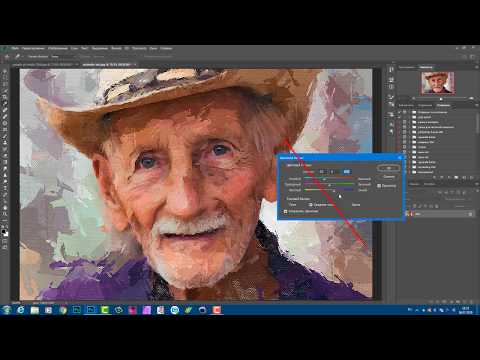Click the highlighted third Color Levels field

pyautogui.click(x=347, y=172)
